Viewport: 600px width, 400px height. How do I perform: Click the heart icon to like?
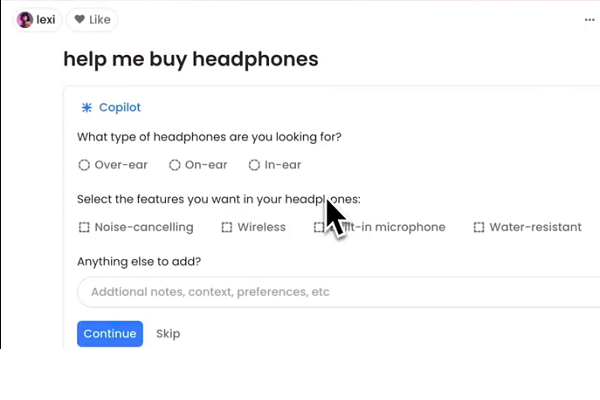(80, 19)
